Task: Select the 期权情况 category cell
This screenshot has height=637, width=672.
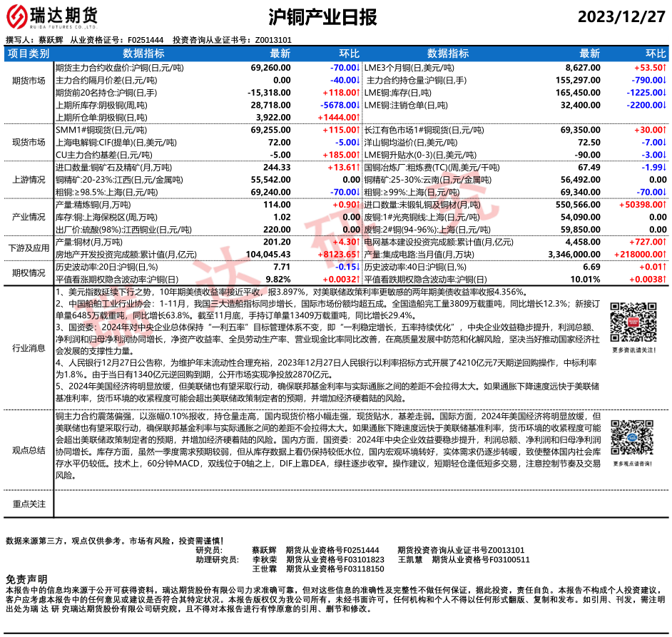Action: [x=29, y=273]
